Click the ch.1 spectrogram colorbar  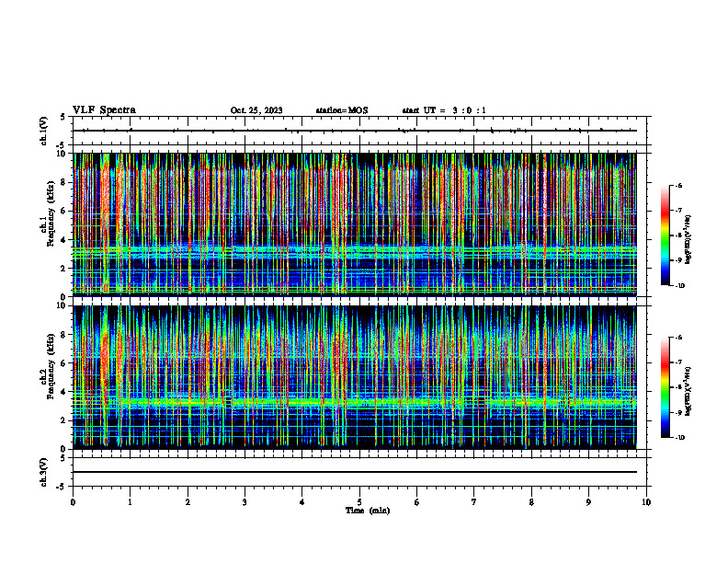(665, 236)
